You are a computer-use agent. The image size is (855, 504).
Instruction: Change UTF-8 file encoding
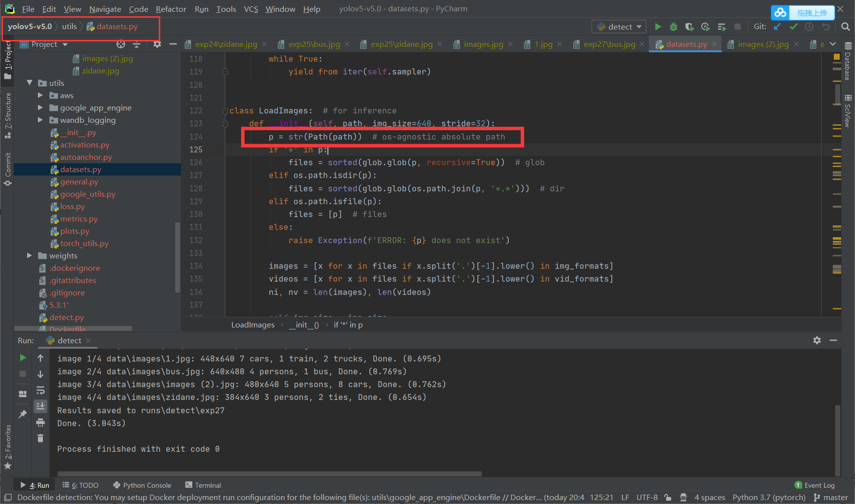647,498
